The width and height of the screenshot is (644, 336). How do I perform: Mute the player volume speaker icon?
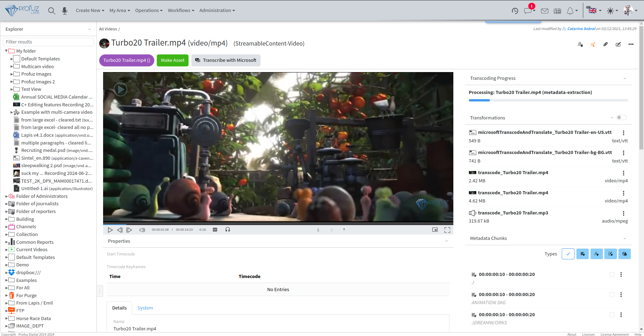pyautogui.click(x=142, y=230)
